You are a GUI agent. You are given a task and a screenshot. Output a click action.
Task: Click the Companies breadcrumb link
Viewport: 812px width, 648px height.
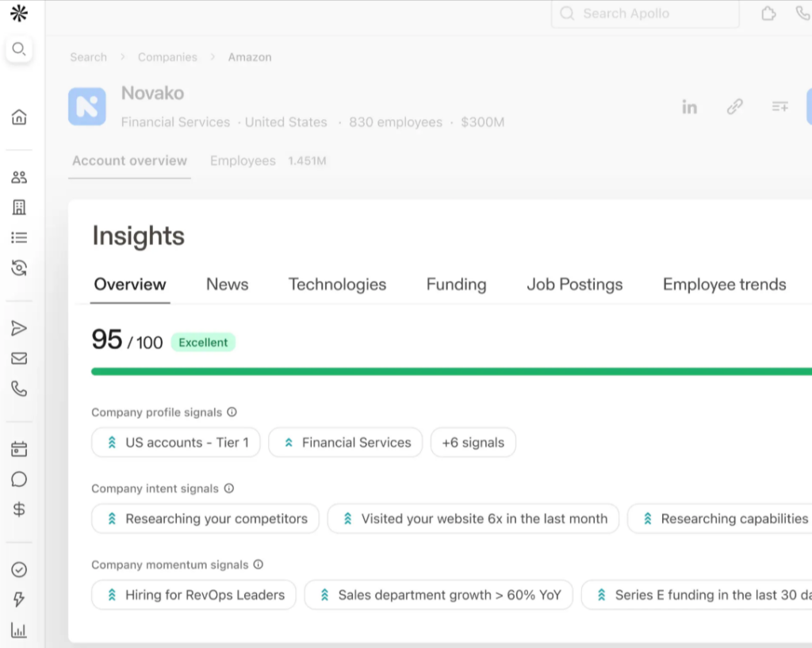(x=167, y=57)
